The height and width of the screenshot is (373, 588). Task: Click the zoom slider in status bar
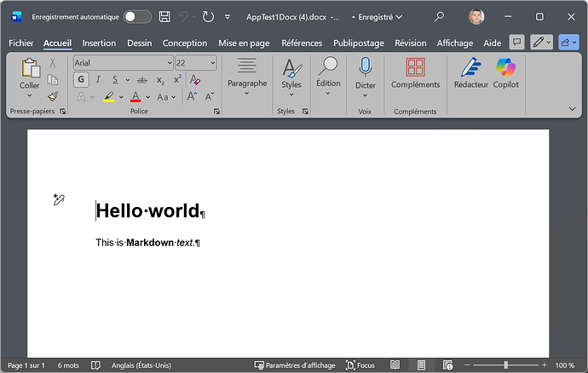(506, 365)
